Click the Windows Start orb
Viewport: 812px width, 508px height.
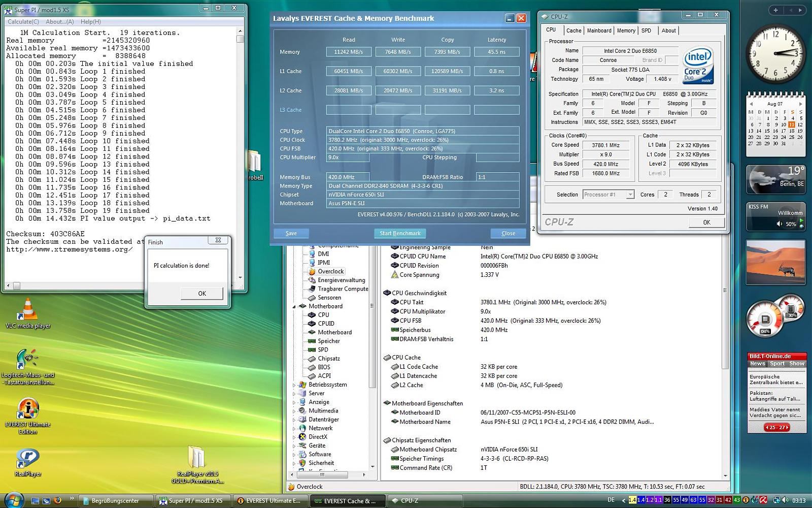tap(13, 500)
